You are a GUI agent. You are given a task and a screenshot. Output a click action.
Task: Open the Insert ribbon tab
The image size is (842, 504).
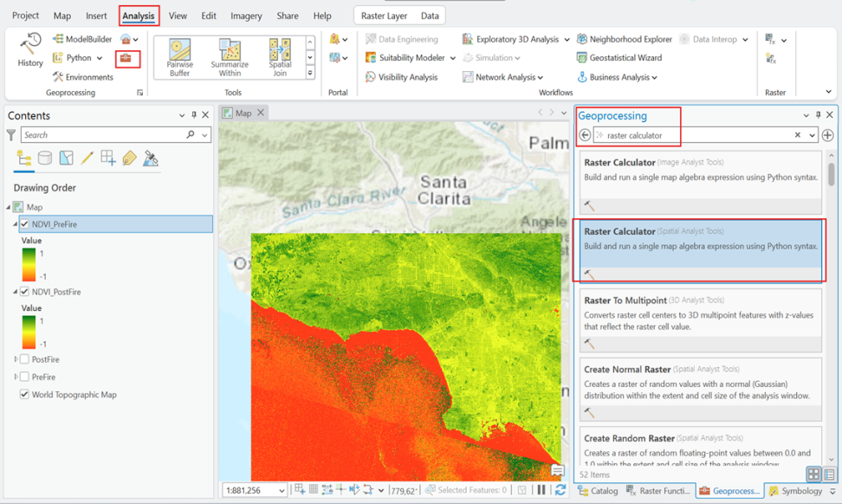(x=96, y=16)
